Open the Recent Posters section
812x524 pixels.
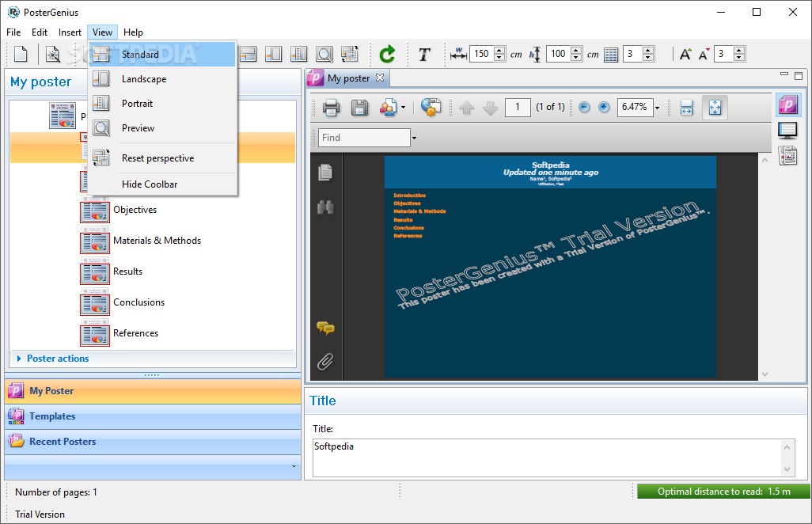(153, 442)
